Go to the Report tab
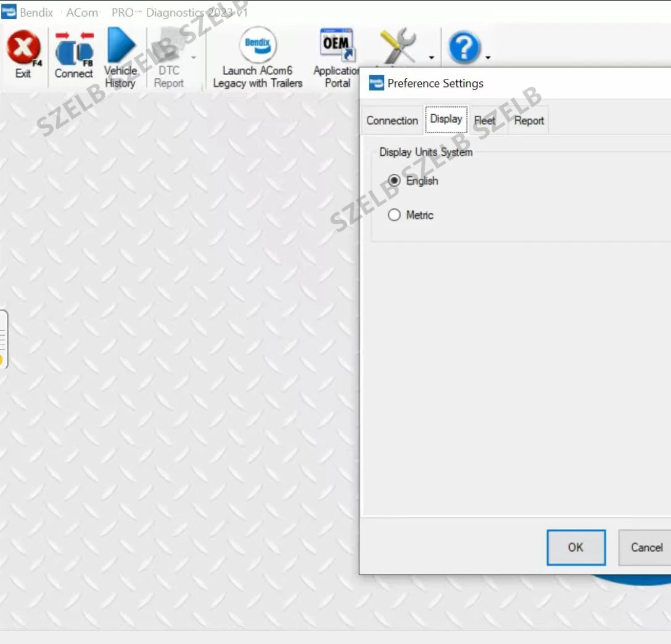Viewport: 671px width, 644px height. coord(529,121)
